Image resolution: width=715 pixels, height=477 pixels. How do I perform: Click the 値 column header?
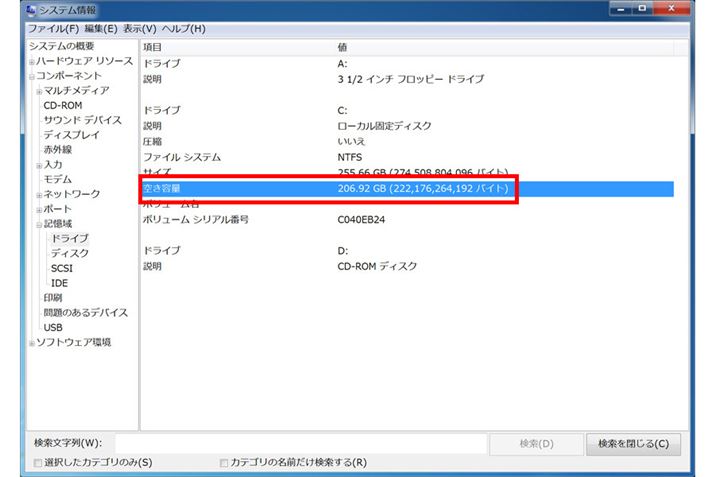tap(504, 47)
